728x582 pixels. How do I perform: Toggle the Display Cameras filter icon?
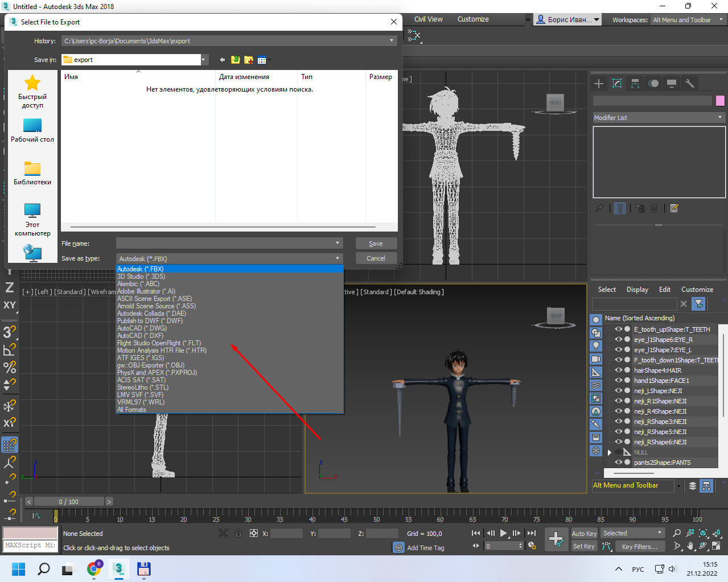tap(596, 359)
